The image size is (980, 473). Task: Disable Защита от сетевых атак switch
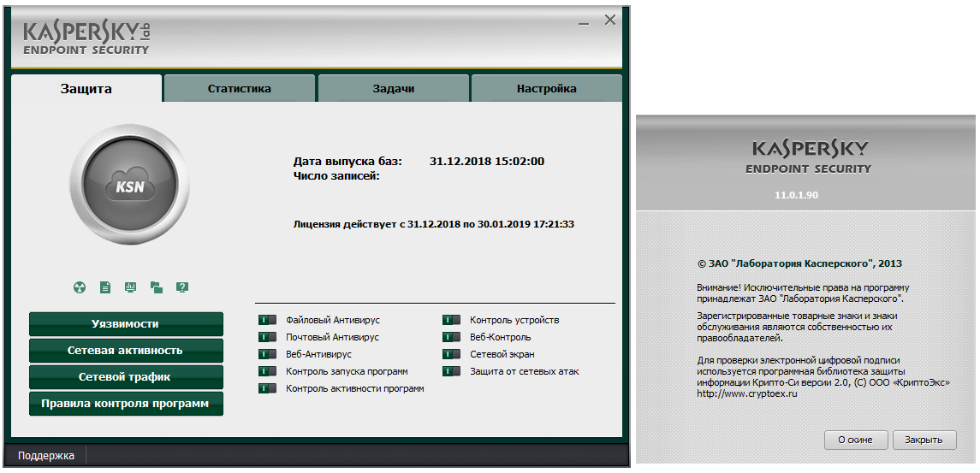click(x=451, y=371)
